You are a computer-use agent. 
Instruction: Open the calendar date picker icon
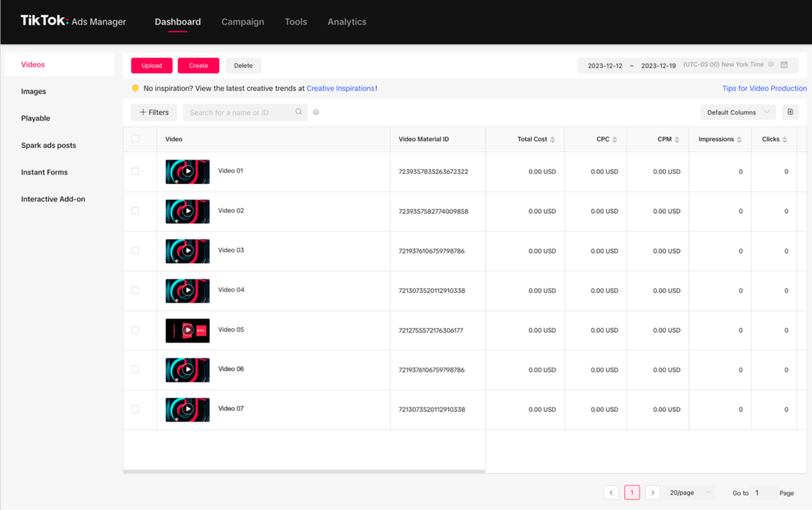785,65
